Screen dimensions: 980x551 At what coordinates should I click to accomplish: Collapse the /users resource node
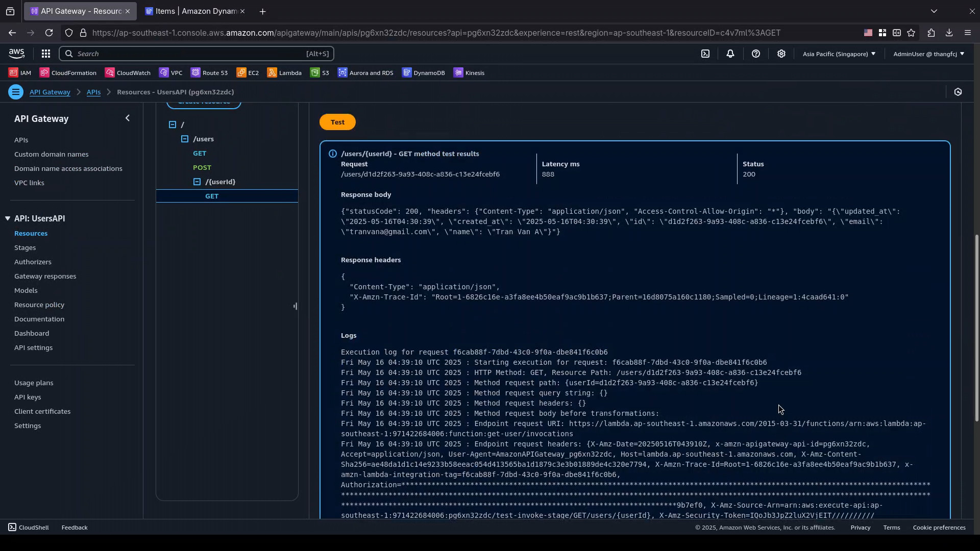pyautogui.click(x=185, y=139)
